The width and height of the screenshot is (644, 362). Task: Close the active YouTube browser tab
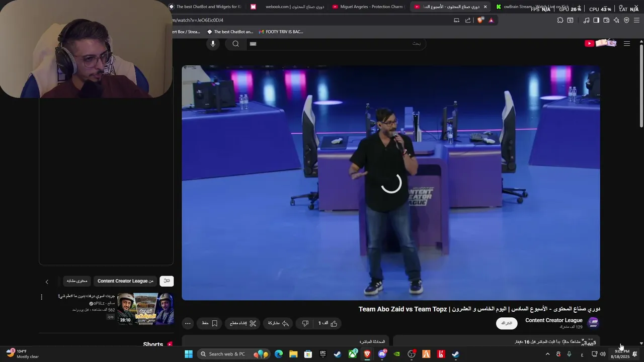click(485, 7)
